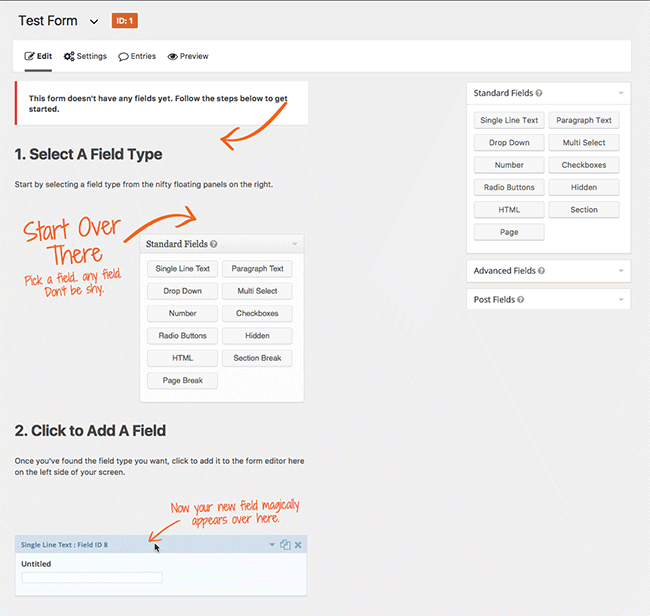
Task: Click Section Break in tutorial panel
Action: click(257, 358)
